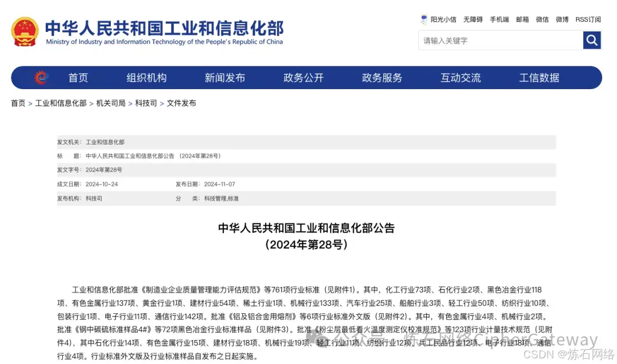Open the 组织机构 menu item
The height and width of the screenshot is (364, 617).
click(146, 78)
